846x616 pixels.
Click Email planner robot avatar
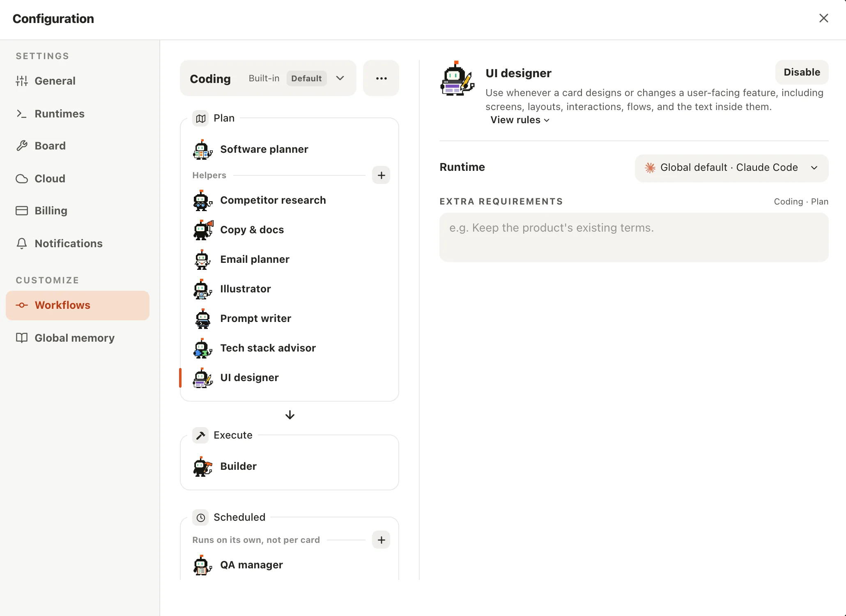202,260
